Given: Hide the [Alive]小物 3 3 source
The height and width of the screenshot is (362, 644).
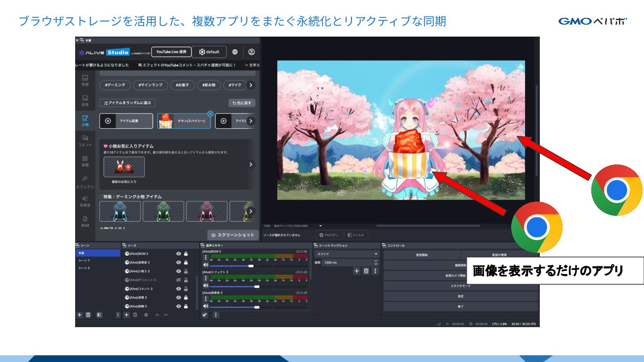Looking at the screenshot, I should (x=178, y=271).
